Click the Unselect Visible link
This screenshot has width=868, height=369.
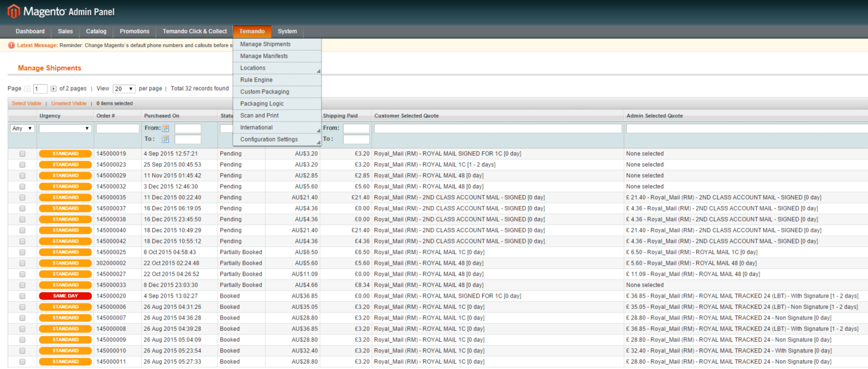click(69, 104)
